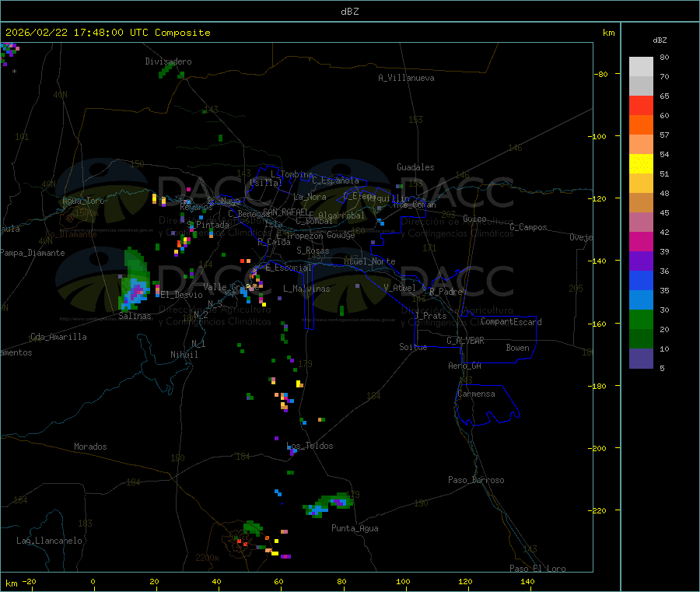This screenshot has width=700, height=592.
Task: Click the Soitue label
Action: (413, 347)
